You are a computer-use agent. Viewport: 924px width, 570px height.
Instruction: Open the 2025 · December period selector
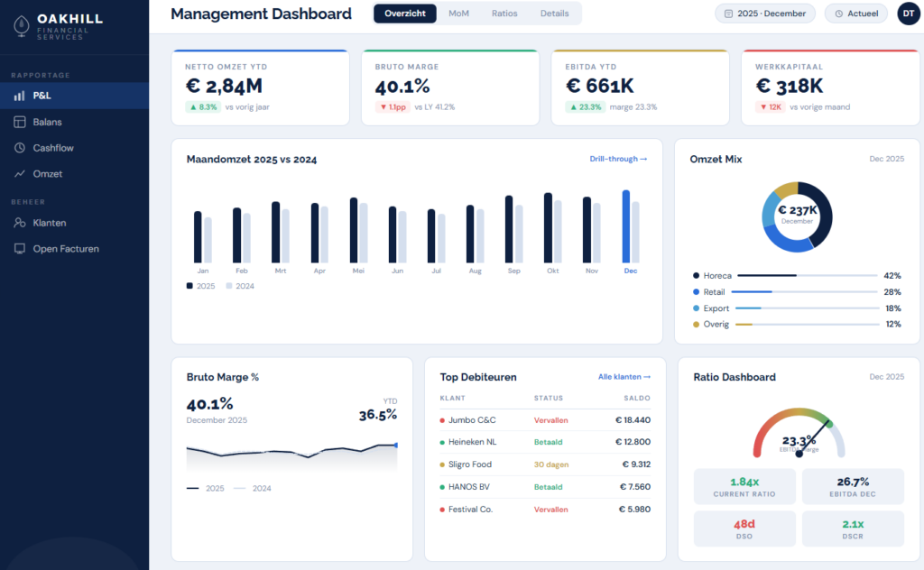point(764,14)
